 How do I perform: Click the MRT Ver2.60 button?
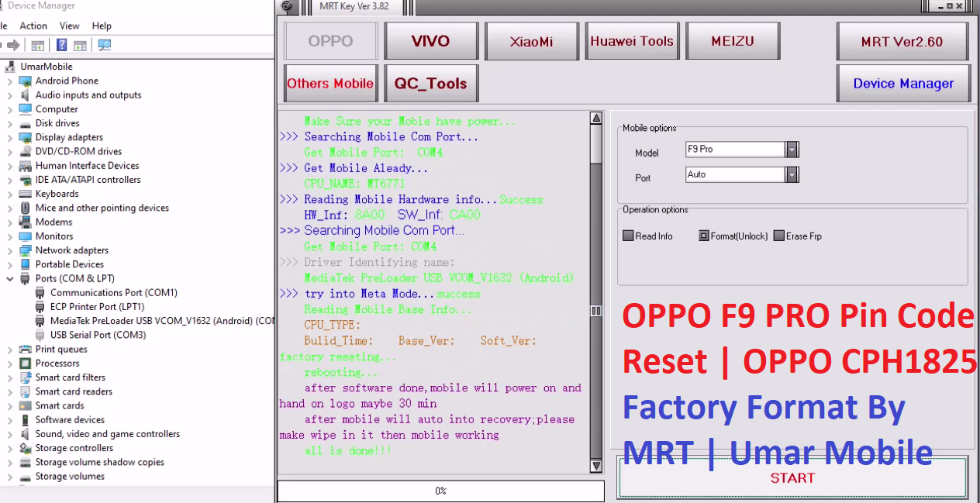pos(902,41)
